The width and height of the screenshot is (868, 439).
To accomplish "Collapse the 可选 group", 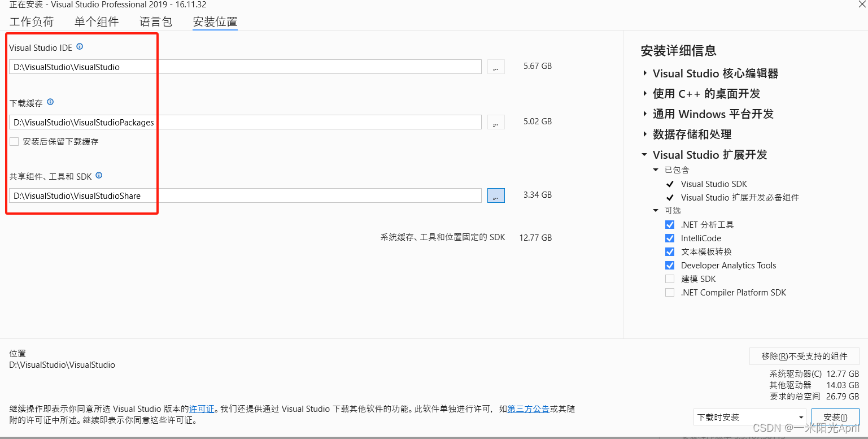I will pyautogui.click(x=656, y=211).
